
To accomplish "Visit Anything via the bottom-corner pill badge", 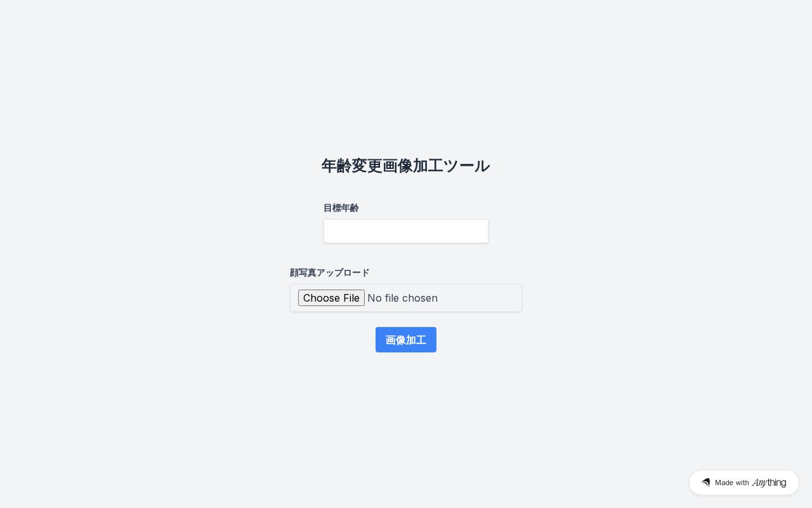I will (744, 483).
